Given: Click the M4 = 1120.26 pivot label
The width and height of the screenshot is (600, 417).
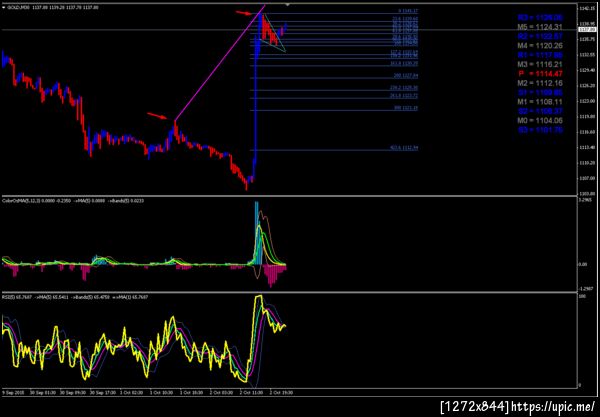Looking at the screenshot, I should pyautogui.click(x=540, y=46).
